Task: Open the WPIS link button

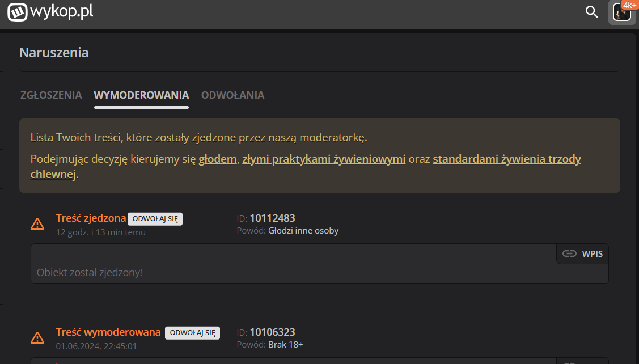Action: (583, 253)
